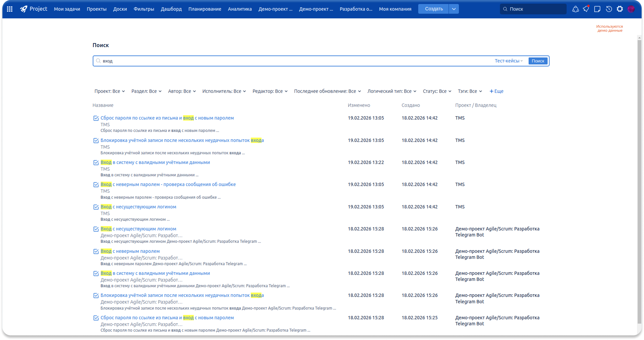Screen dimensions: 644x340
Task: Open the three-circles team icon
Action: (x=575, y=9)
